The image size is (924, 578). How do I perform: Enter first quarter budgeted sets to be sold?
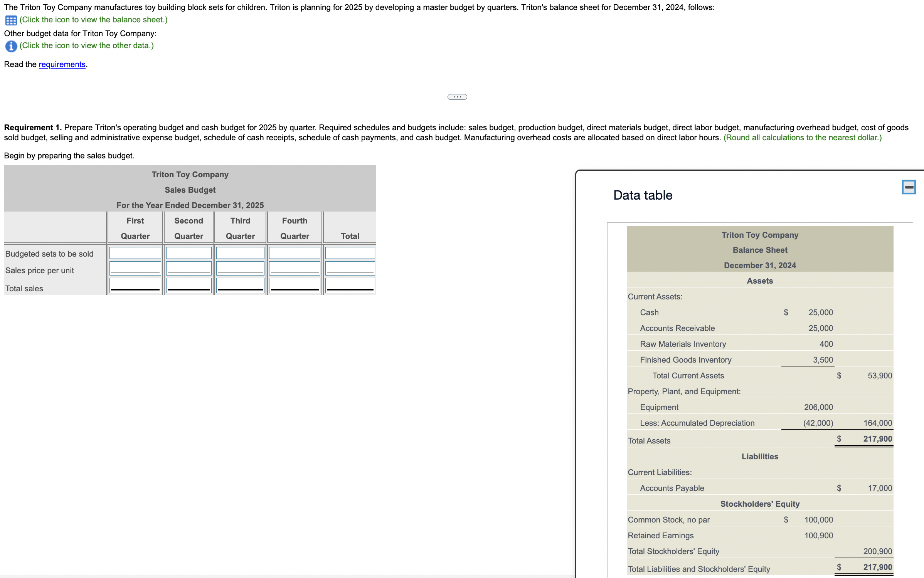point(135,253)
